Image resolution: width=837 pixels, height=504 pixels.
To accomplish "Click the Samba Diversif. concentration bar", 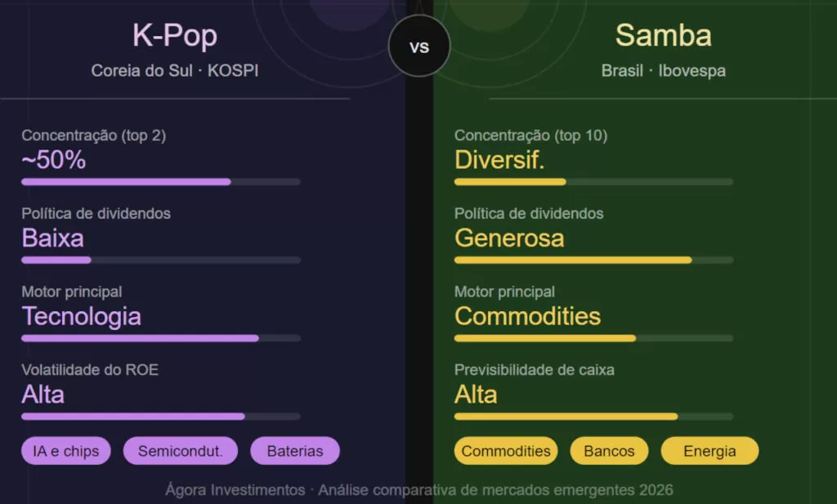I will 593,181.
